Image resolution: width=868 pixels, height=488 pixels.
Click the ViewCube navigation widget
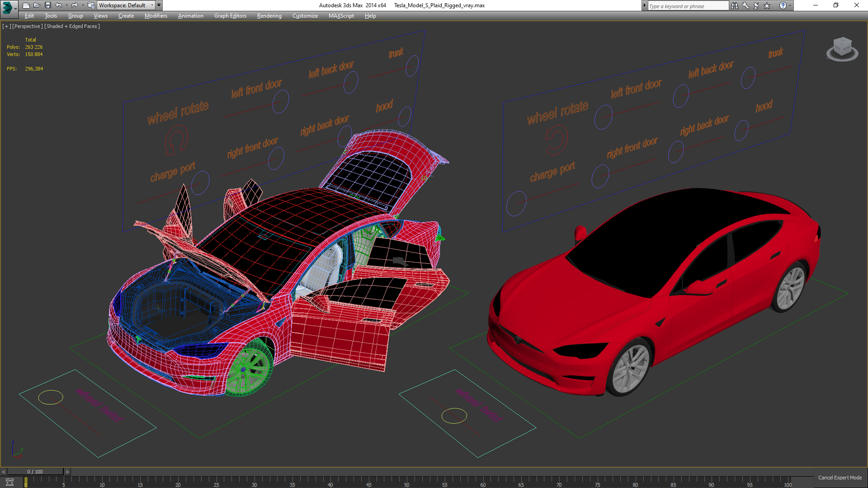pos(842,49)
